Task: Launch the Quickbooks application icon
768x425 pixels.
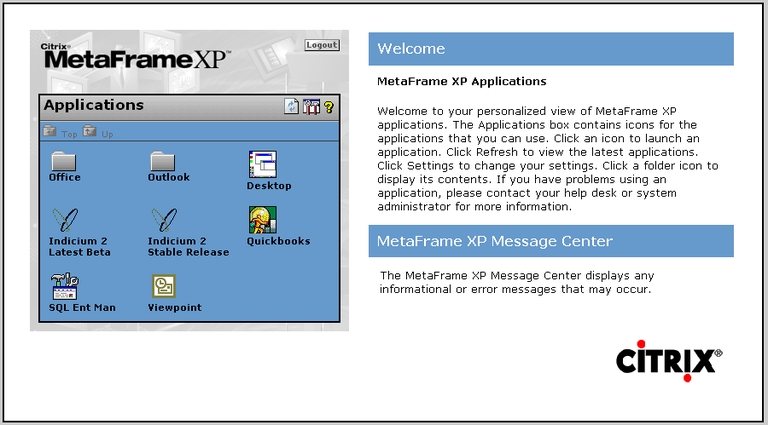Action: pyautogui.click(x=262, y=219)
